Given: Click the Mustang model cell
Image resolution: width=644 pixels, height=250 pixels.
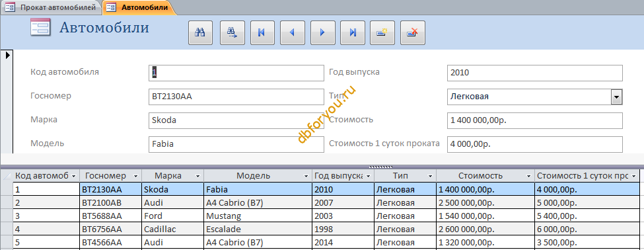Looking at the screenshot, I should [x=258, y=216].
